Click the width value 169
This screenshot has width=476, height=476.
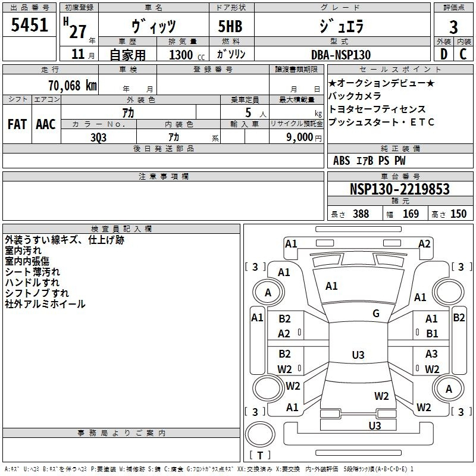coord(411,214)
